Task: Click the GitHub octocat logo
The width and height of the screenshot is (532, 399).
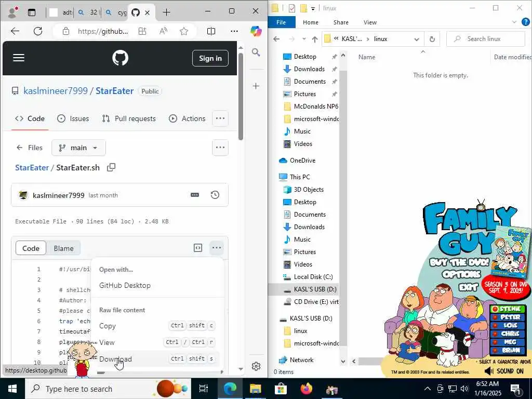Action: coord(121,58)
